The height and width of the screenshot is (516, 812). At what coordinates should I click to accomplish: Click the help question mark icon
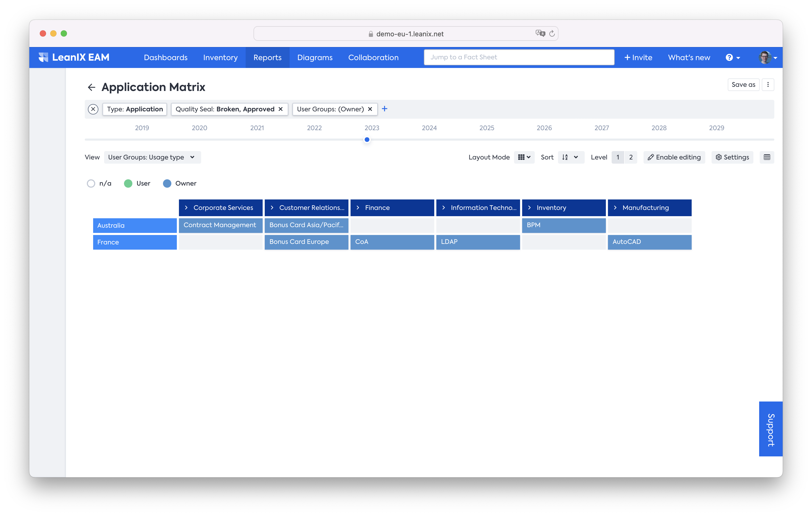(729, 58)
